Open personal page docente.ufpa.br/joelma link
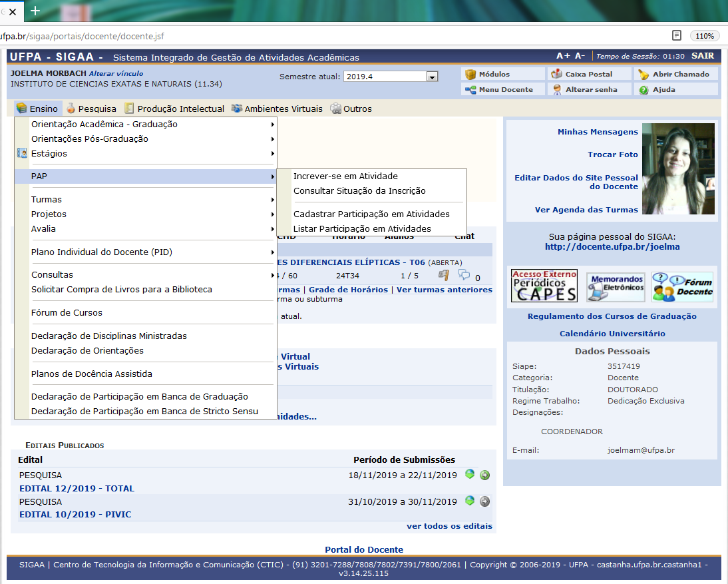Image resolution: width=728 pixels, height=584 pixels. coord(612,246)
